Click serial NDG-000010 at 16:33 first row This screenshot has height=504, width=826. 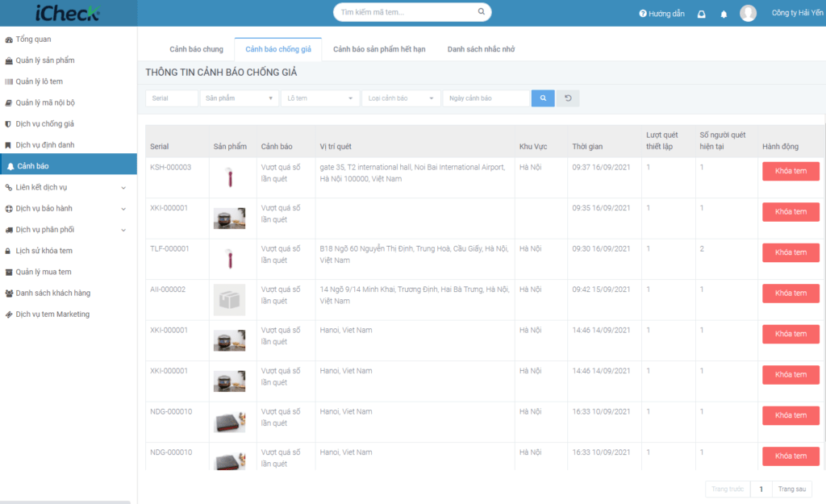pyautogui.click(x=171, y=412)
